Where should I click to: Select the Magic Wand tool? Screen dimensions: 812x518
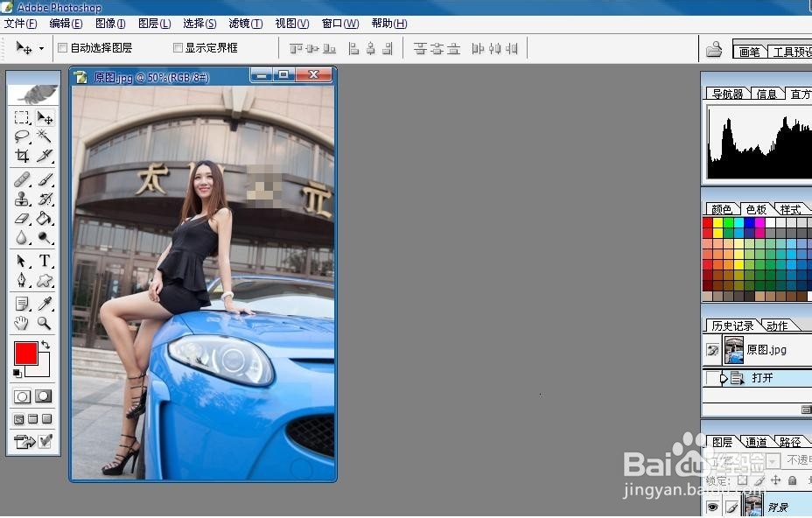(x=45, y=136)
